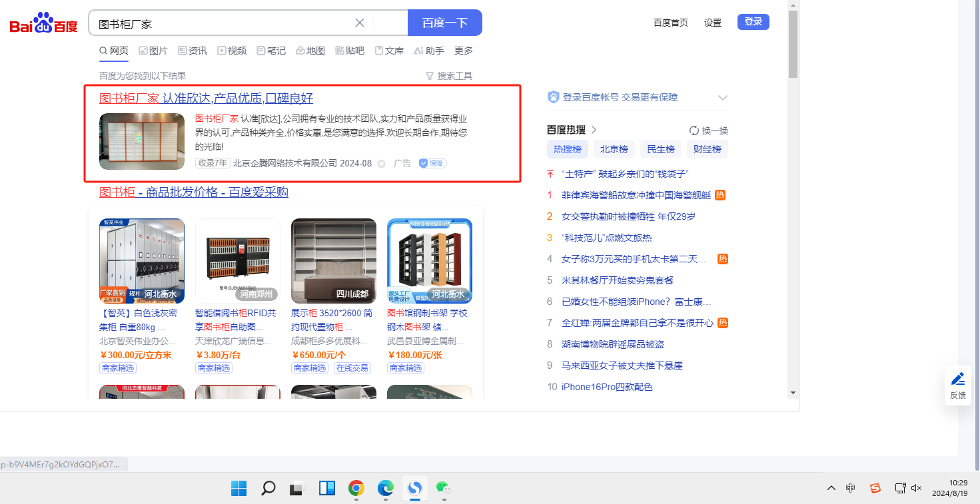Click the small circle icon before 广告

coord(382,164)
